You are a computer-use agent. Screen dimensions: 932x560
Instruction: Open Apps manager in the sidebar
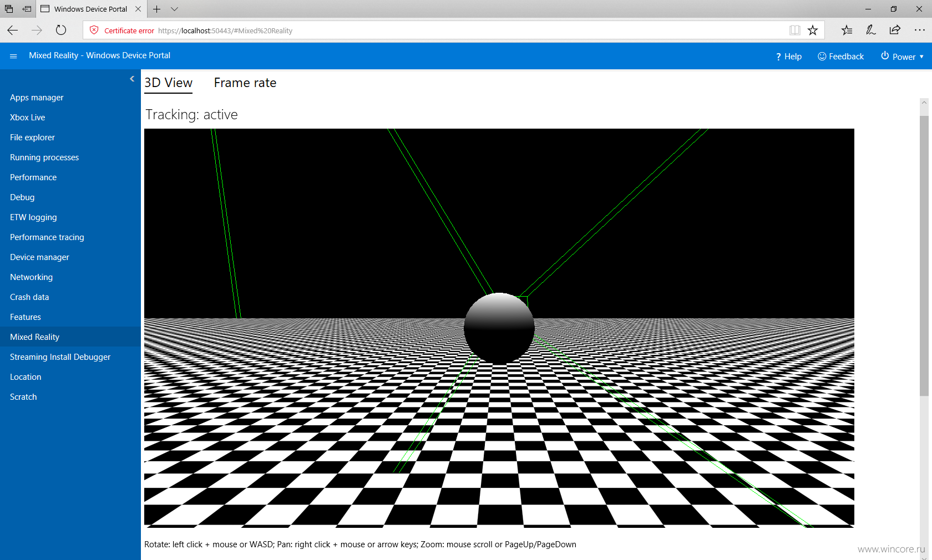coord(37,98)
